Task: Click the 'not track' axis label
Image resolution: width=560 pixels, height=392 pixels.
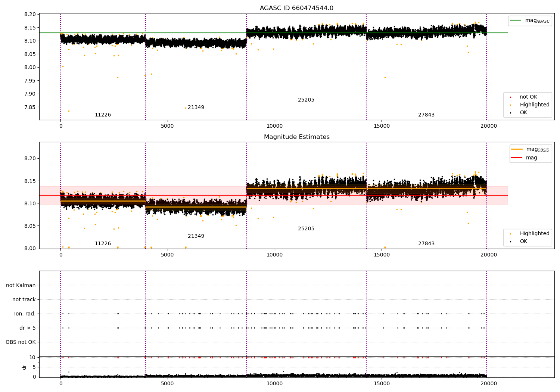Action: click(24, 299)
